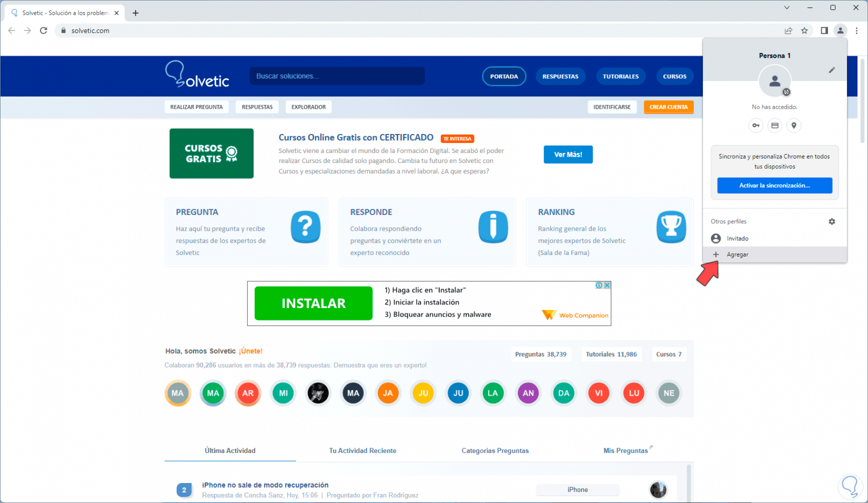Bookmark this page with the star icon
The image size is (868, 503).
(804, 30)
